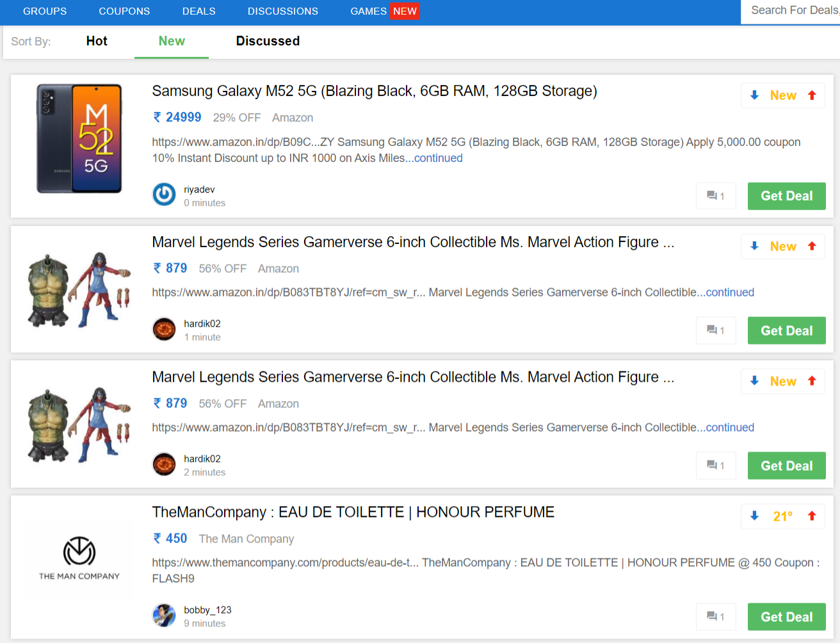The width and height of the screenshot is (840, 643).
Task: Downvote the Samsung Galaxy M52 deal
Action: click(x=754, y=95)
